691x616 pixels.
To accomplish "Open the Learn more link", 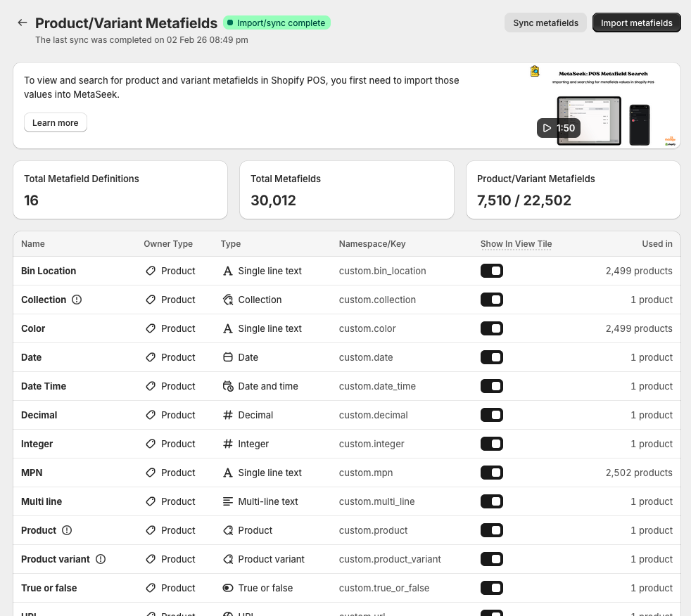I will click(55, 123).
